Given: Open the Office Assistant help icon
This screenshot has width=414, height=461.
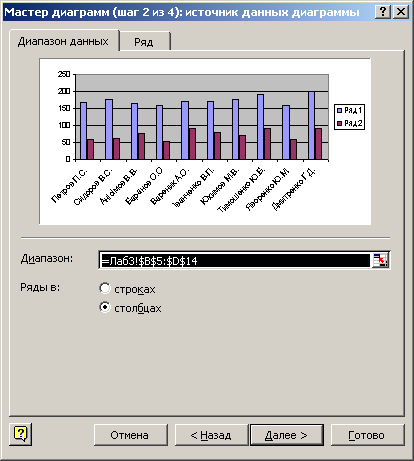Looking at the screenshot, I should 21,434.
